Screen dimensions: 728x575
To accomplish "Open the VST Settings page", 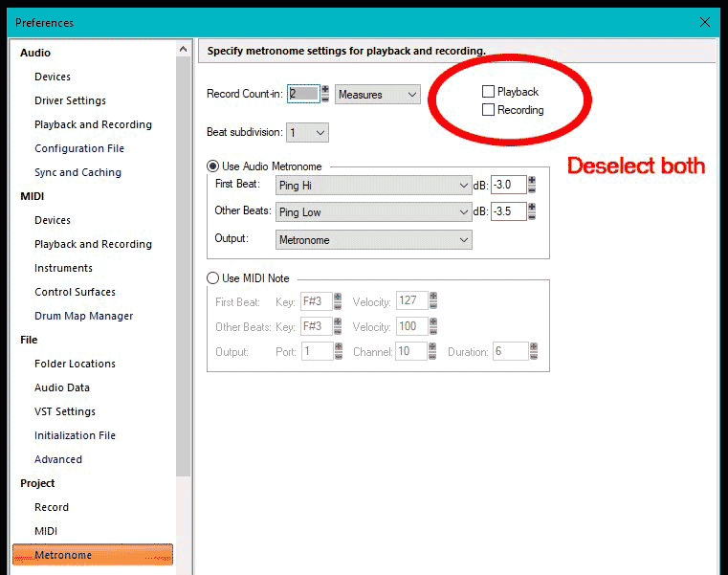I will [65, 411].
